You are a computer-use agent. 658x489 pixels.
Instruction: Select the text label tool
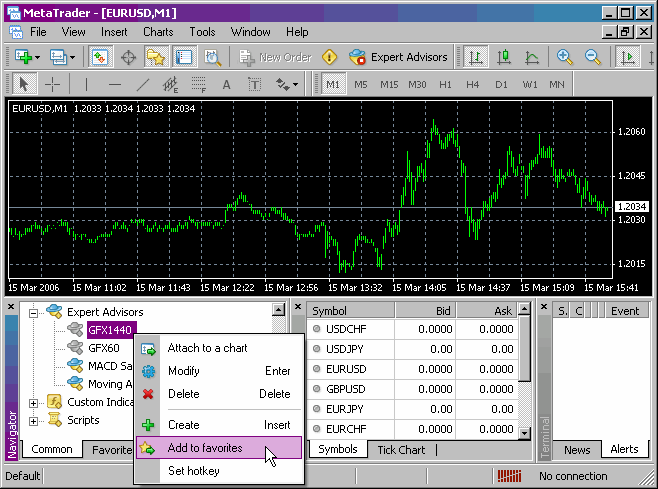coord(254,84)
